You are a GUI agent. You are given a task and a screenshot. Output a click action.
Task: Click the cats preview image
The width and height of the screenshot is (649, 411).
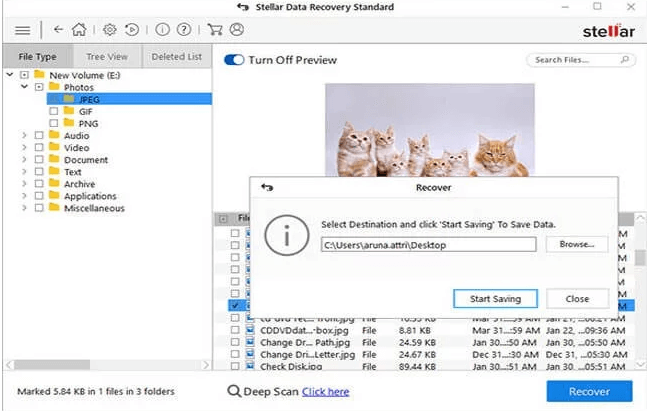(430, 130)
